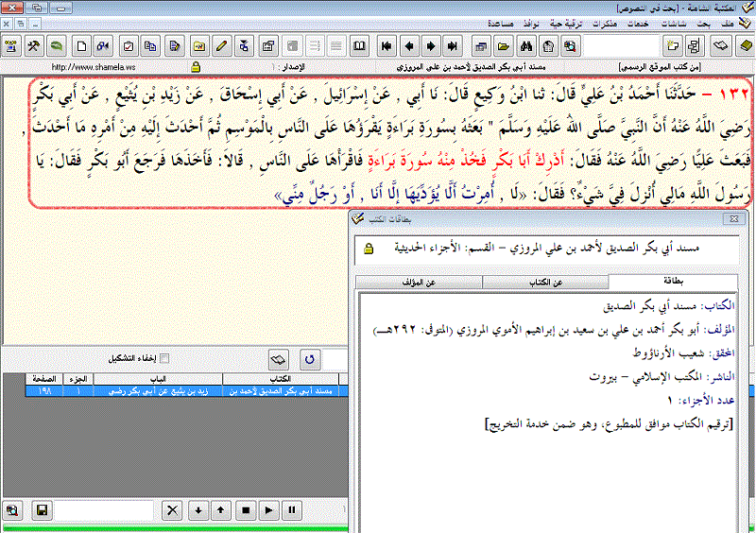Click the open book icon above results
Screen dimensions: 756x533
pyautogui.click(x=279, y=359)
